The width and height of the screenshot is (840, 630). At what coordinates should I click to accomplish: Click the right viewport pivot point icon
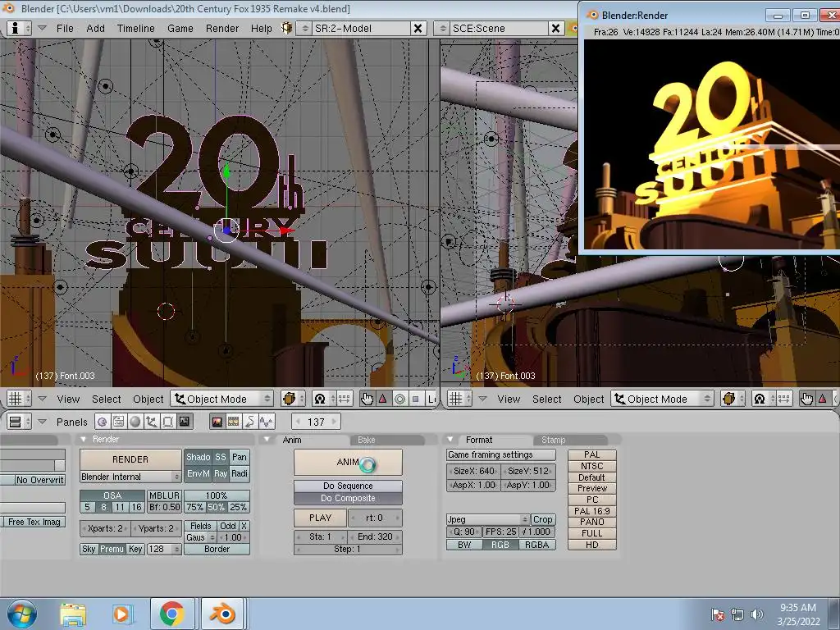(764, 399)
